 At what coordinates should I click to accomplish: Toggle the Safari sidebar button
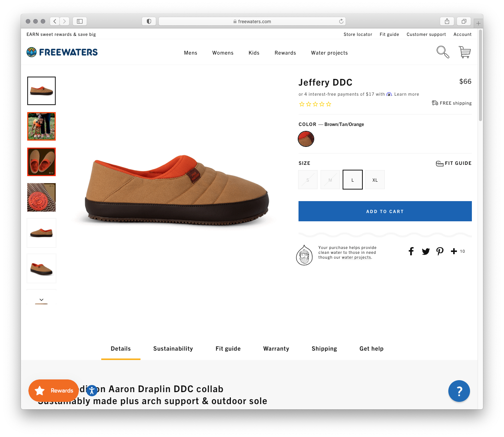(80, 21)
